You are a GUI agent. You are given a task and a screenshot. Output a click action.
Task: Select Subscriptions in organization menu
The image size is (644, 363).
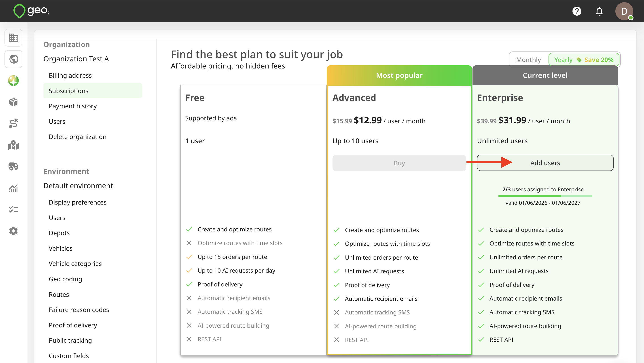93,91
